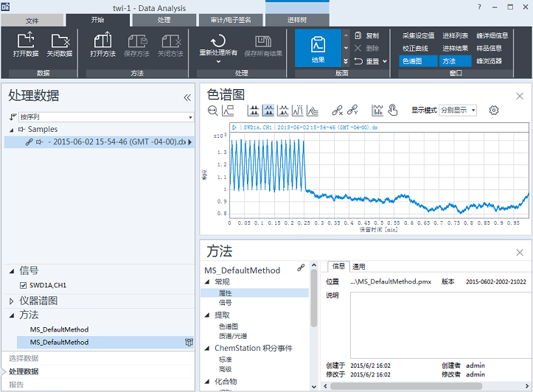The image size is (533, 392).
Task: Switch to the 进样树 tab
Action: 297,20
